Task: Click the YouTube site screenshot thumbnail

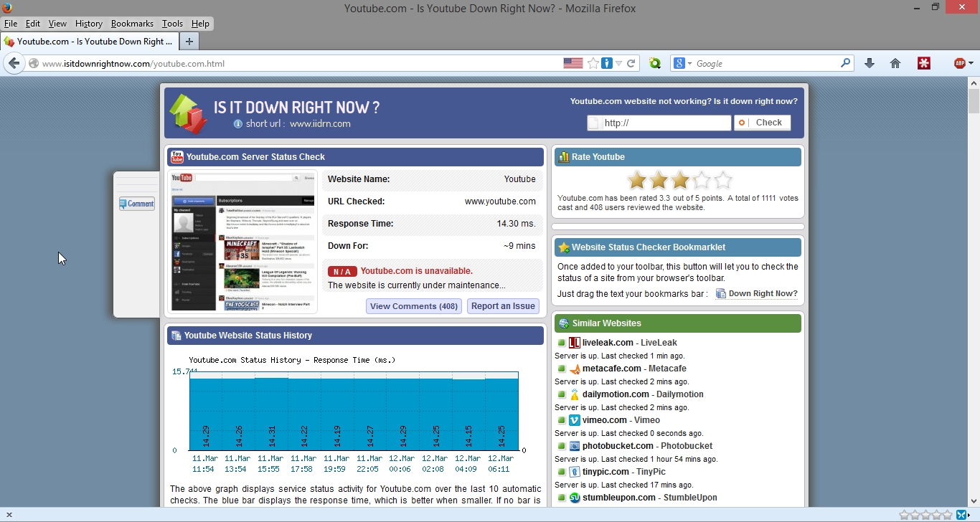Action: pos(243,242)
